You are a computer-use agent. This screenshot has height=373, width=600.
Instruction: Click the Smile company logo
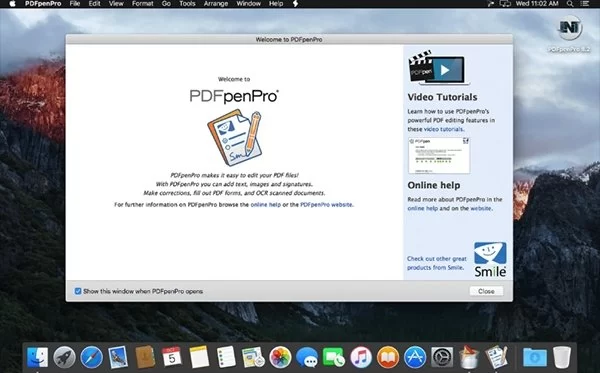click(490, 260)
